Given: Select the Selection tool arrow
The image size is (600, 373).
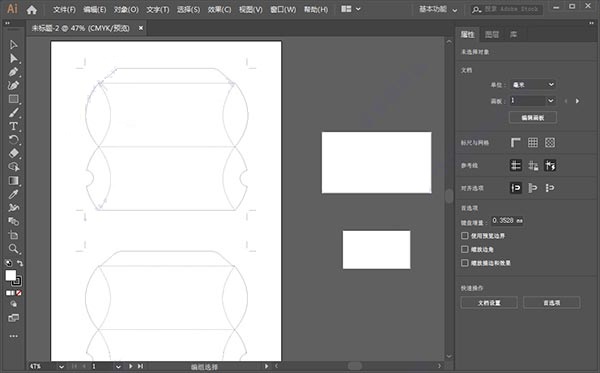Looking at the screenshot, I should (13, 45).
